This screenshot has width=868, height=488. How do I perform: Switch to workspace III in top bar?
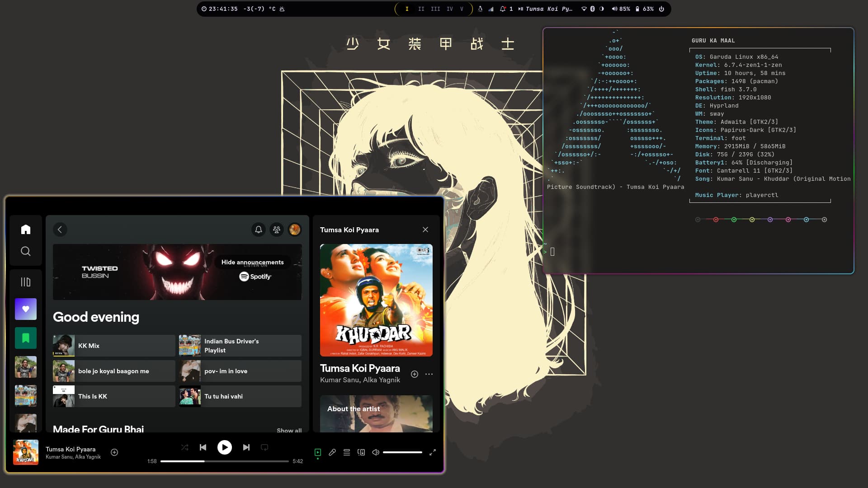pos(435,9)
